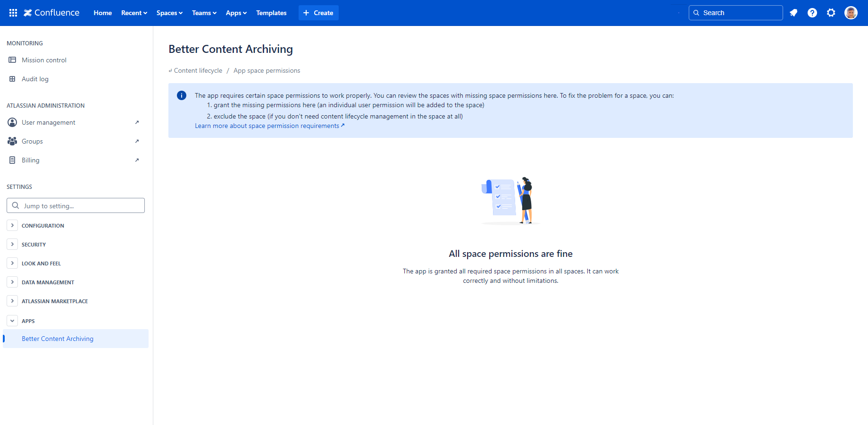
Task: Select Better Content Archiving sidebar item
Action: [x=75, y=339]
